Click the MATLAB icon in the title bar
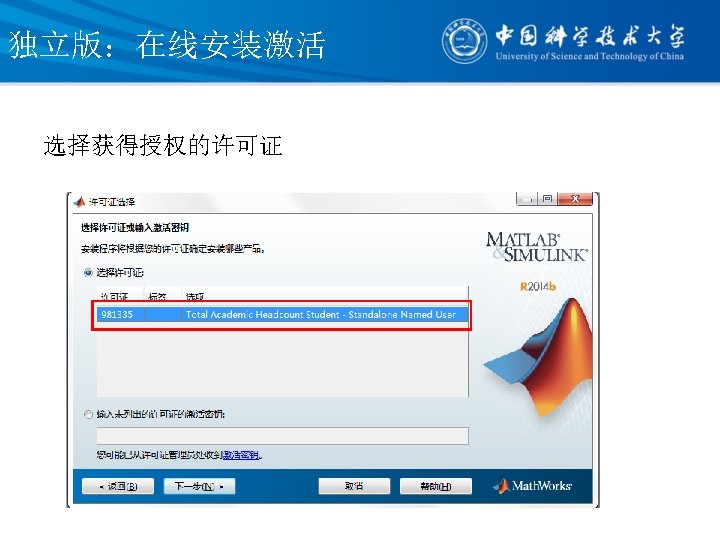The image size is (720, 540). [80, 202]
